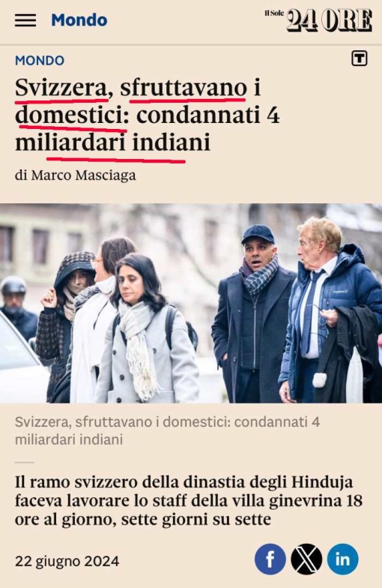Click the author name Marco Masciaga

point(84,175)
